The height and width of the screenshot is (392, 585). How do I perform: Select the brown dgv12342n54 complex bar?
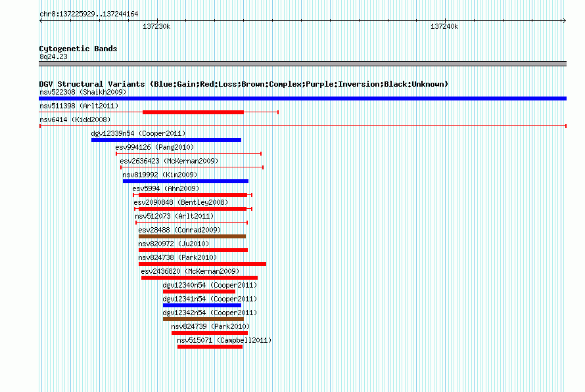(x=203, y=319)
